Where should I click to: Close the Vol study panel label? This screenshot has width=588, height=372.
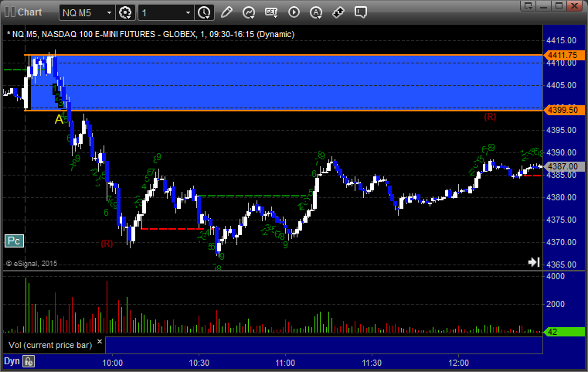click(100, 342)
